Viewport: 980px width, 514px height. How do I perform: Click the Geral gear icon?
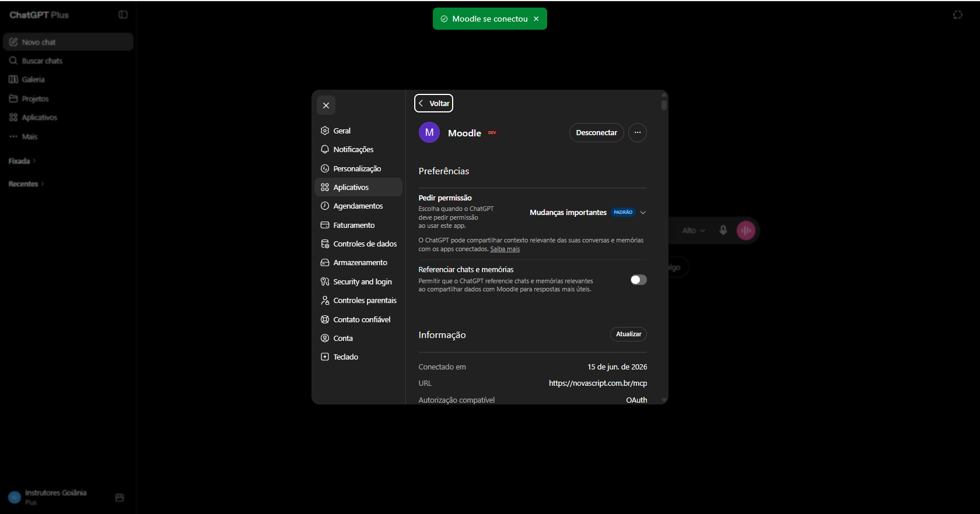click(x=325, y=131)
